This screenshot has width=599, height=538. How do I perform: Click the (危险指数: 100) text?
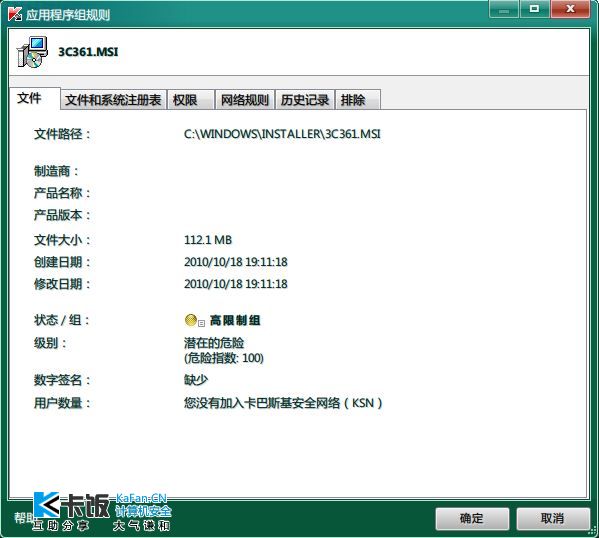coord(224,358)
